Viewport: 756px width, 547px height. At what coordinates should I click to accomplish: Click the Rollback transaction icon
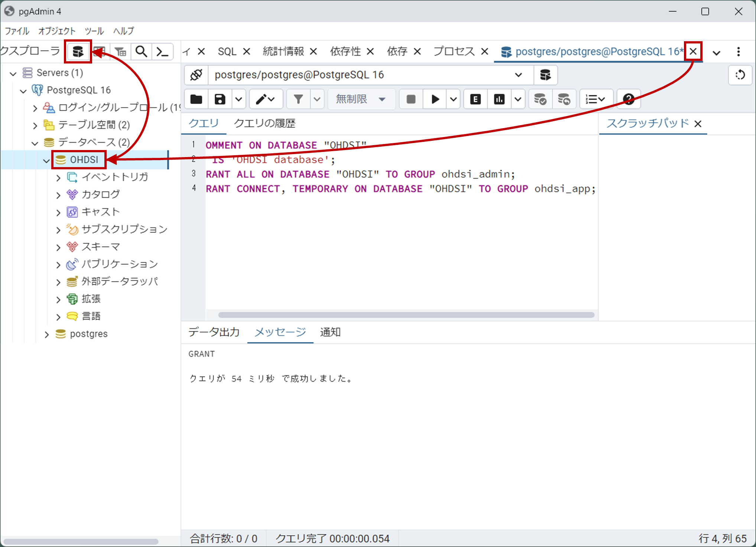pos(564,99)
